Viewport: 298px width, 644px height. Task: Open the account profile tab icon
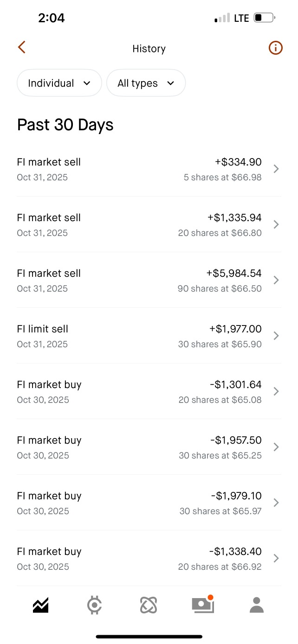256,605
